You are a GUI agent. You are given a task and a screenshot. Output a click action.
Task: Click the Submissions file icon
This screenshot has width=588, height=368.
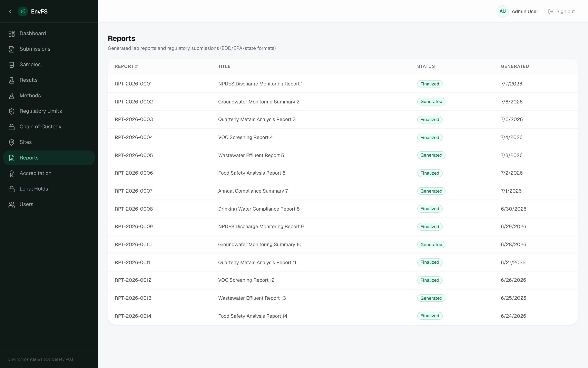12,49
